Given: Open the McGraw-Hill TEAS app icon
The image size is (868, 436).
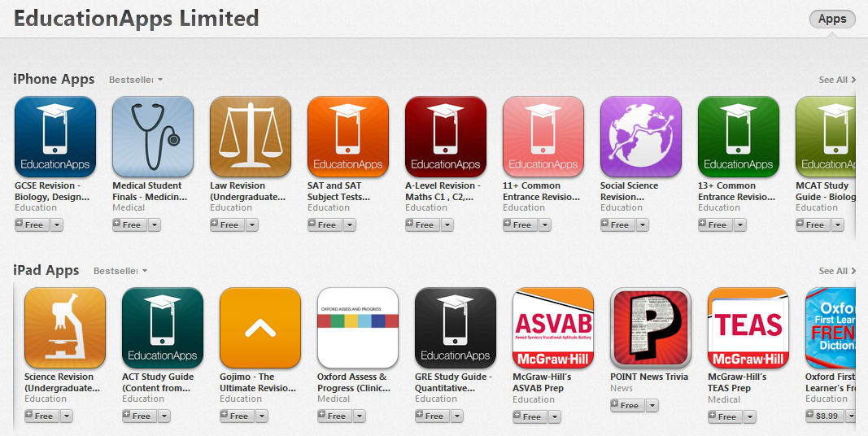Looking at the screenshot, I should (x=748, y=328).
